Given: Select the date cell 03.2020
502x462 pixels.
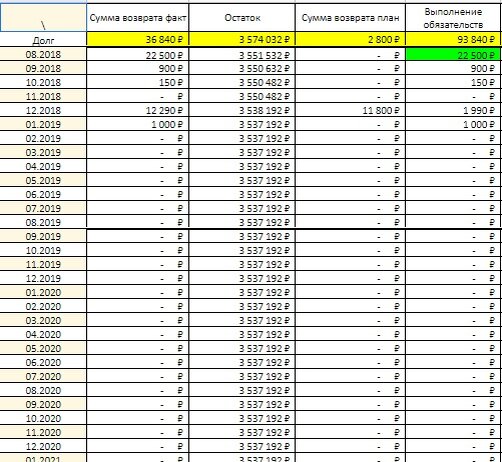Looking at the screenshot, I should coord(43,320).
